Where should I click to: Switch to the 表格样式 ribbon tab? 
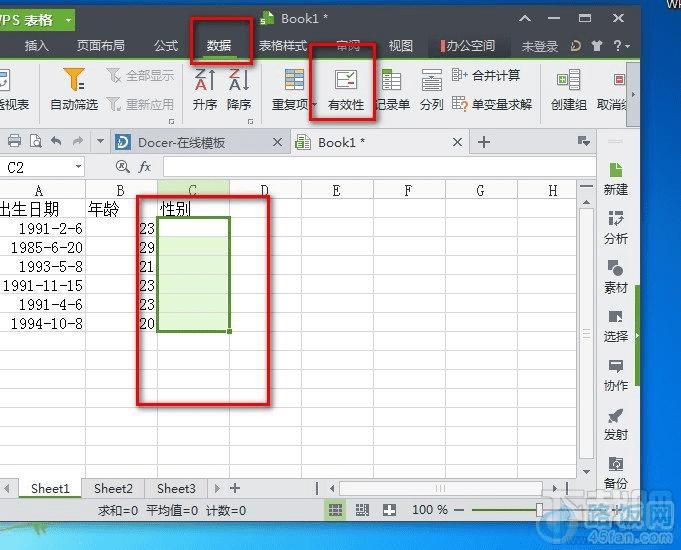(282, 46)
